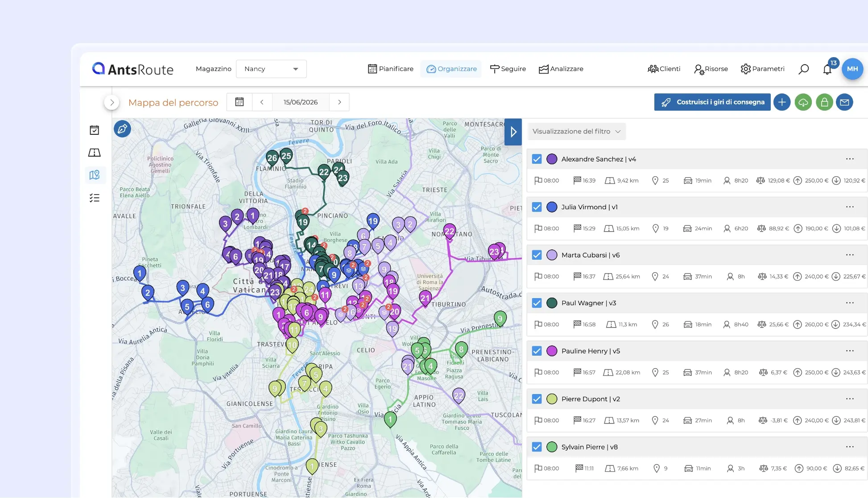Click Marta Cubarsi lavender color swatch
The height and width of the screenshot is (498, 868).
tap(552, 255)
